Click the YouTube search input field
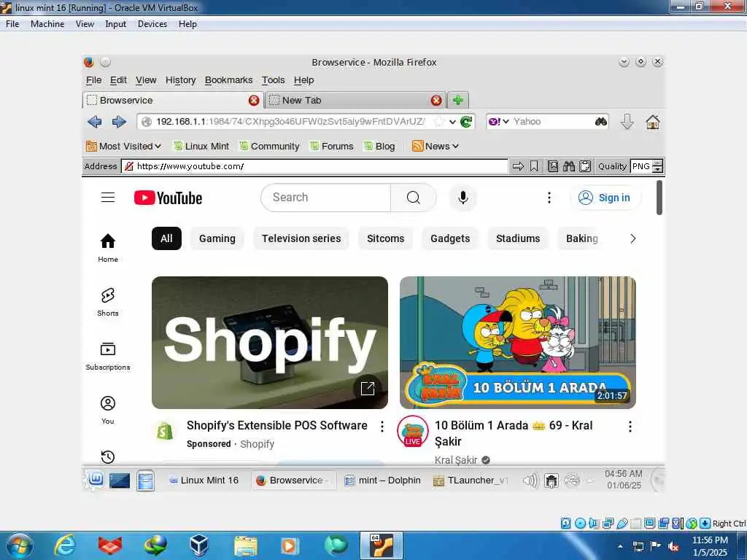Screen dimensions: 747x560 [x=326, y=197]
